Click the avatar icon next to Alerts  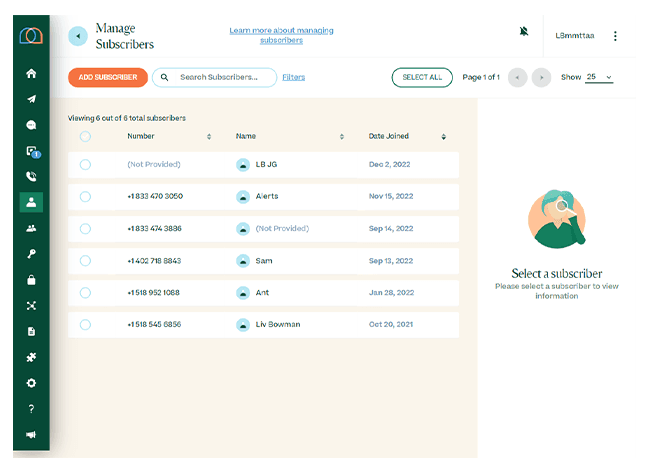pyautogui.click(x=243, y=197)
